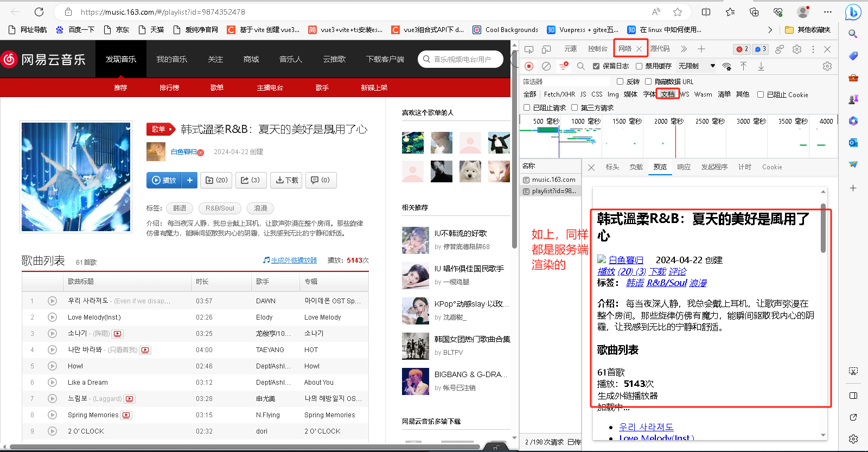The image size is (868, 452).
Task: Open Outlook icon in Edge sidebar
Action: 853,142
